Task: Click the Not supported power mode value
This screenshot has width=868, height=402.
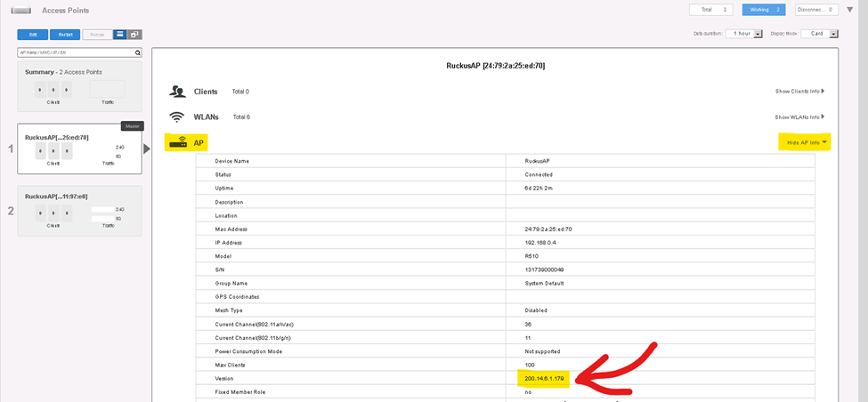Action: coord(542,351)
